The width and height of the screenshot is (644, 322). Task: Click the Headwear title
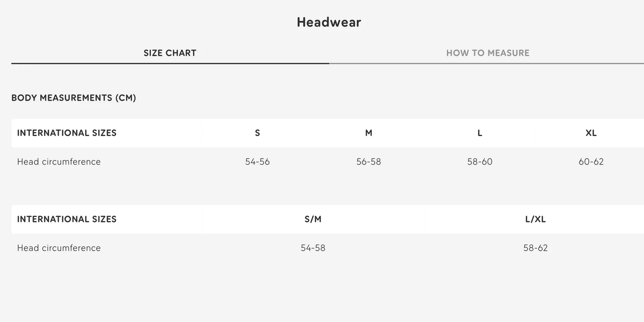pos(329,22)
